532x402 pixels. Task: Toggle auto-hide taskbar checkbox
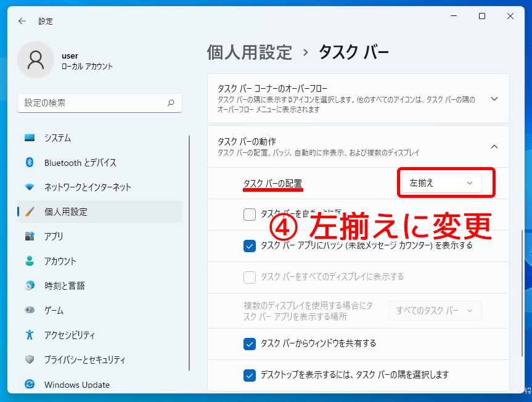coord(250,215)
